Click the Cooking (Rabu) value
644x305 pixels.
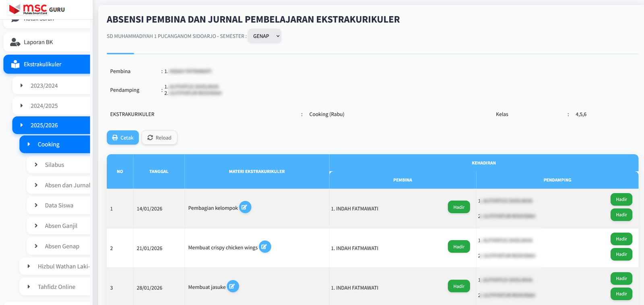[327, 114]
